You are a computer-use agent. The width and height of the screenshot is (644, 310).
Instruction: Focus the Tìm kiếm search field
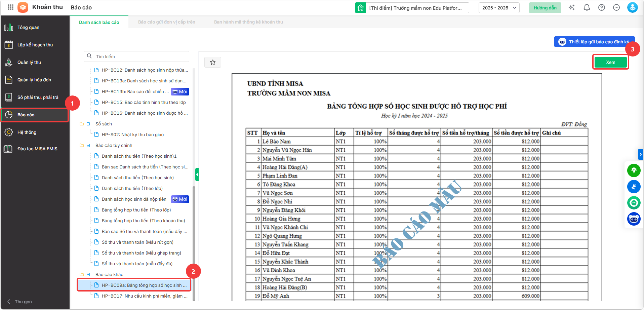click(x=136, y=56)
